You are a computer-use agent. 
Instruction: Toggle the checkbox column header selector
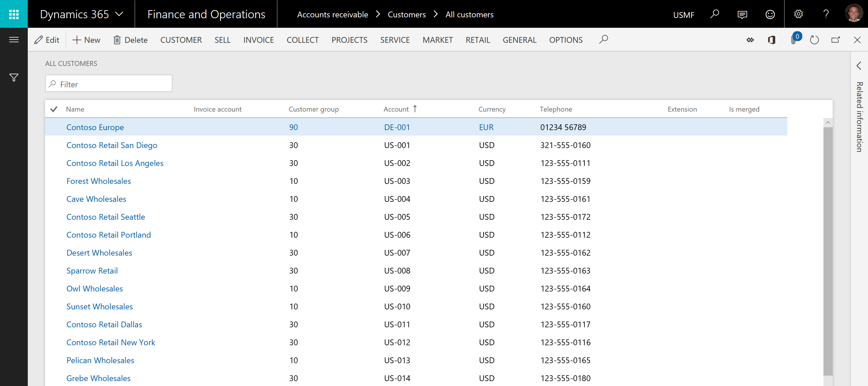pyautogui.click(x=54, y=109)
